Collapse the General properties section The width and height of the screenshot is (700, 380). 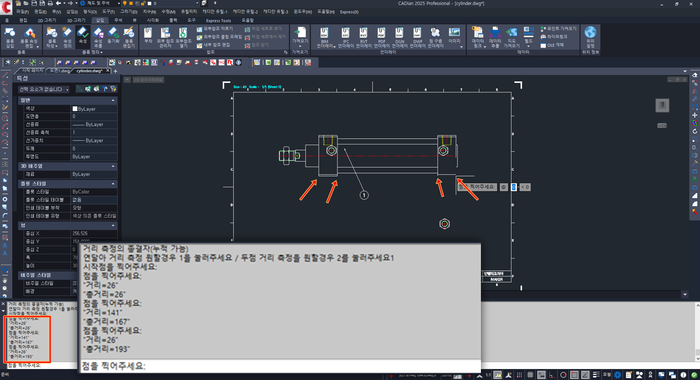[113, 100]
